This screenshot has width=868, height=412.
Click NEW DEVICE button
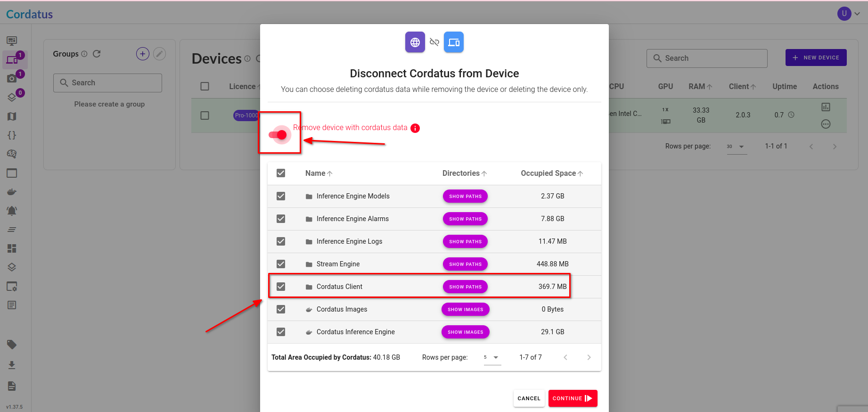tap(816, 58)
